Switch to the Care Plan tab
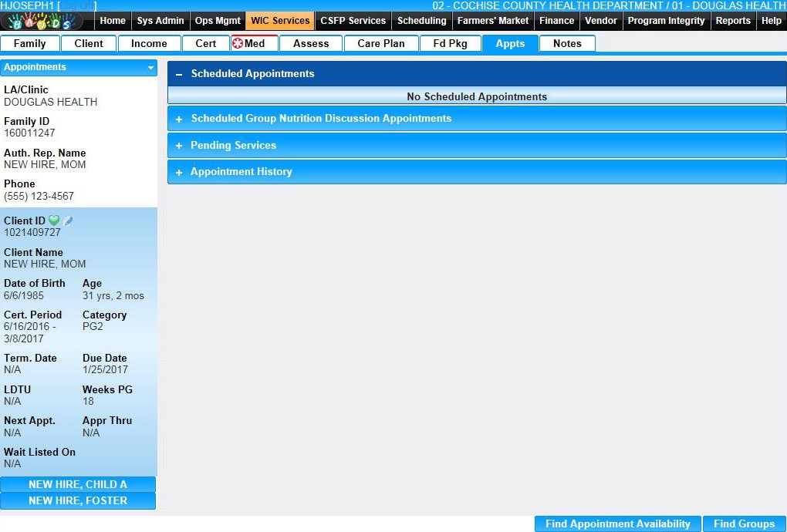 point(380,44)
